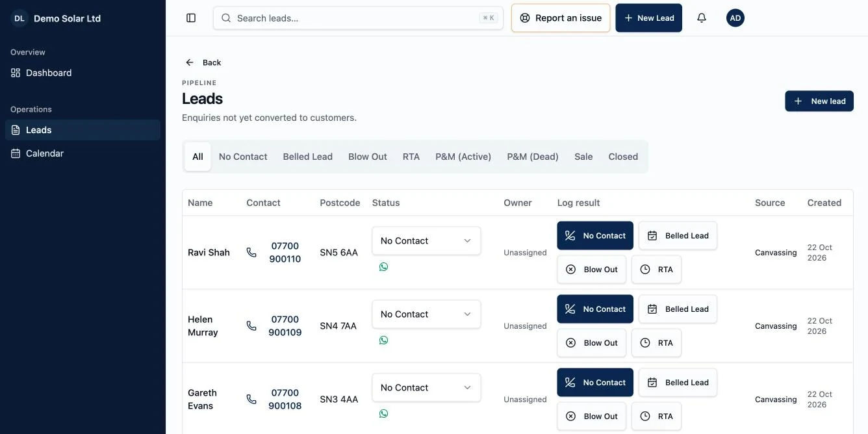Screen dimensions: 868x434
Task: Log No Contact for Gareth Evans
Action: [x=595, y=383]
